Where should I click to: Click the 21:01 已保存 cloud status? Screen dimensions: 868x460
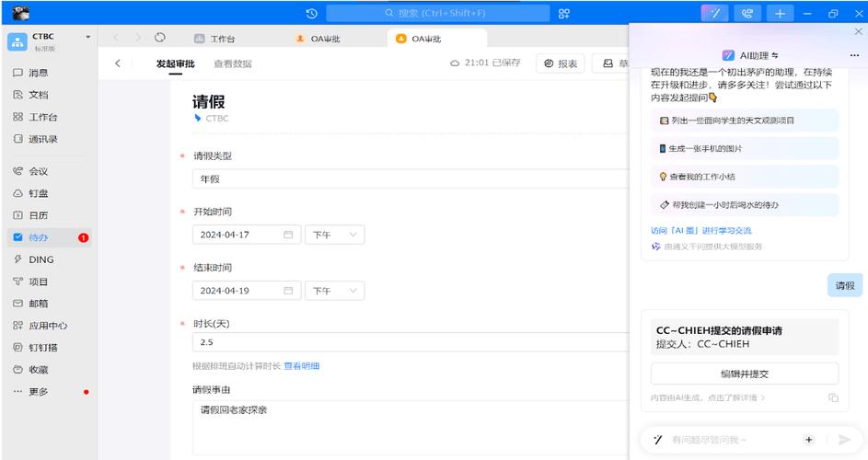click(x=485, y=63)
